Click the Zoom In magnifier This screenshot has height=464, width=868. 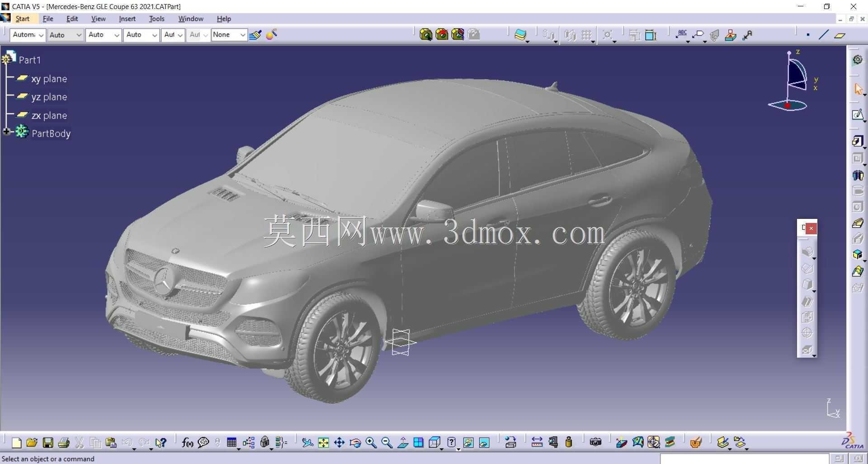click(x=371, y=443)
